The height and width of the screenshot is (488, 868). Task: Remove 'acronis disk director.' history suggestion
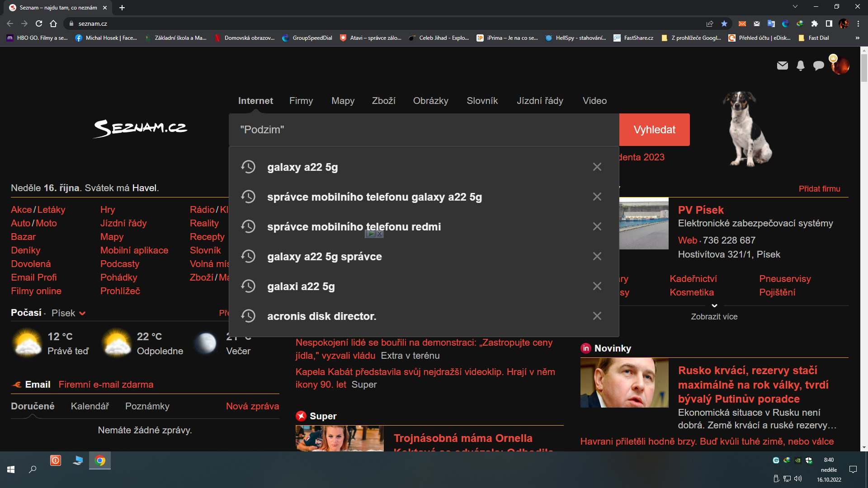coord(597,316)
